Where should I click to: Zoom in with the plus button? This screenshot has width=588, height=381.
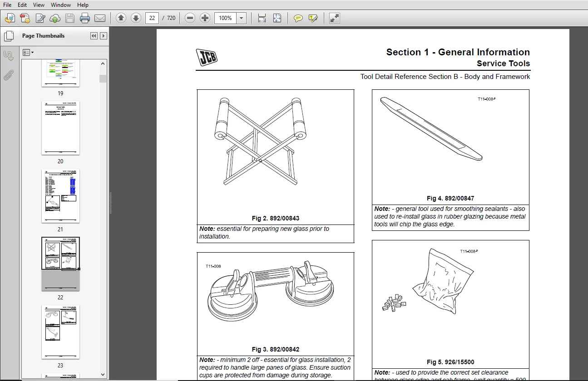[205, 18]
